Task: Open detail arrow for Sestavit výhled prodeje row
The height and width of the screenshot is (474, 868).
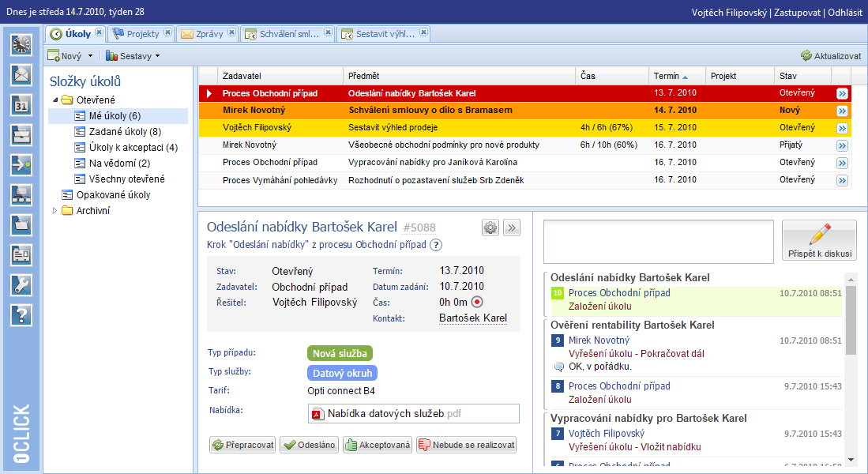Action: point(842,129)
